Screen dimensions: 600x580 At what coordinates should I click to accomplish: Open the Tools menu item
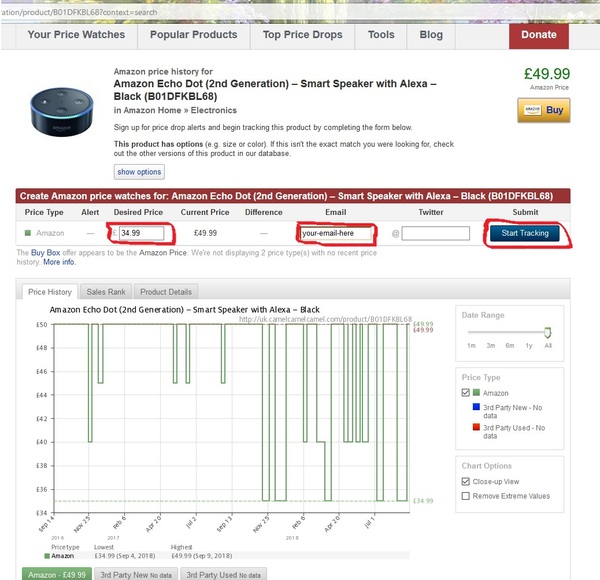click(x=381, y=35)
